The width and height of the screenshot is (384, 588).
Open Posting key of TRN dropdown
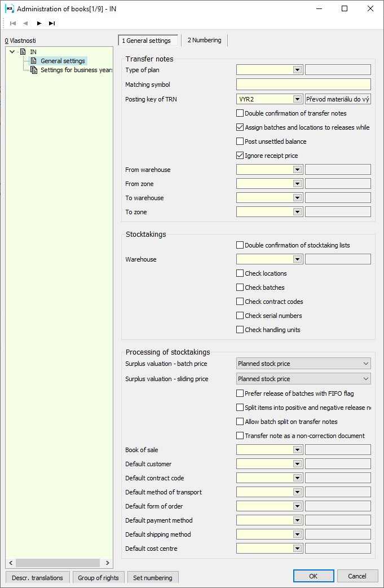tap(298, 99)
